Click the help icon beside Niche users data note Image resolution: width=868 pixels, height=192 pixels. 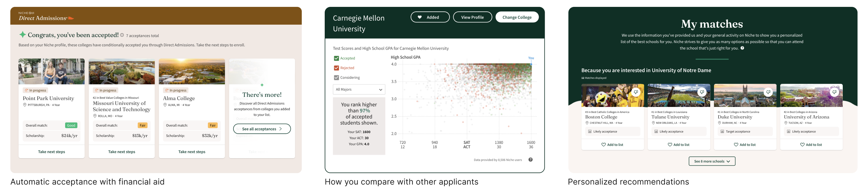point(530,160)
